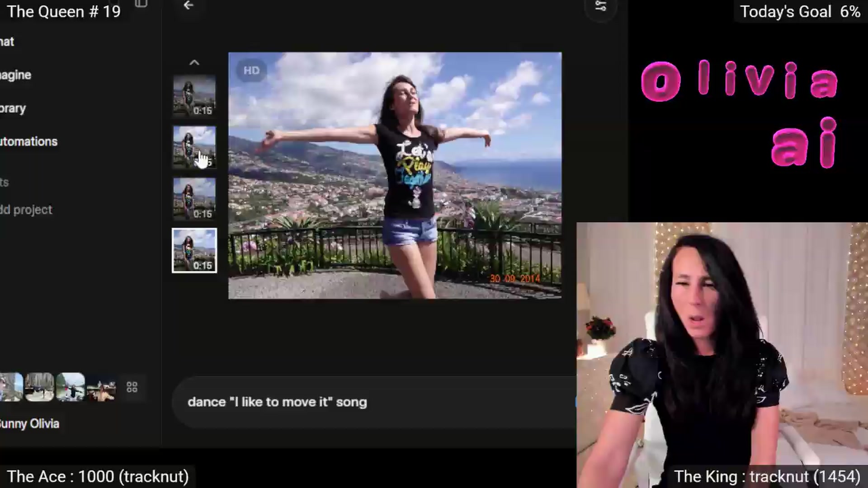The height and width of the screenshot is (488, 868).
Task: Click the Add project link
Action: [26, 210]
